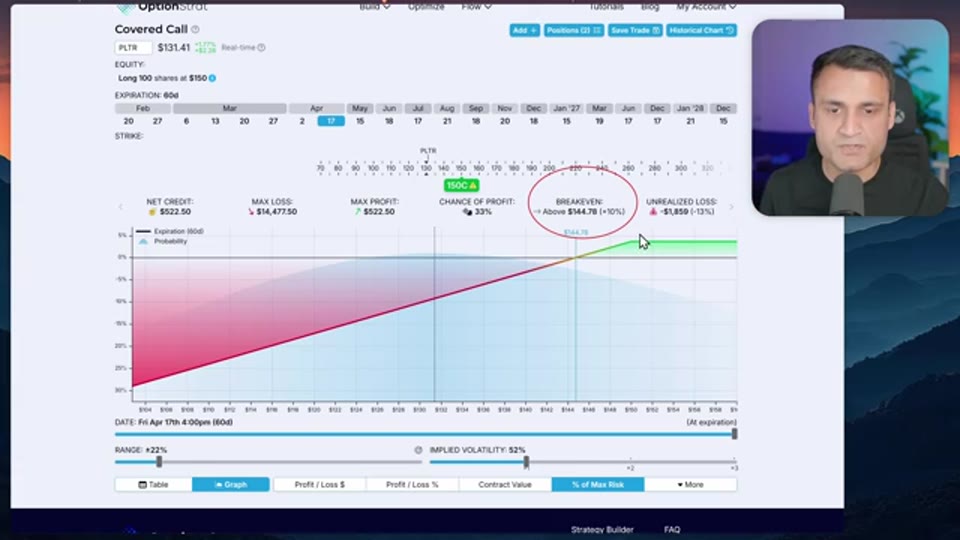Screen dimensions: 960x540
Task: Open the My Account dropdown
Action: [x=706, y=7]
